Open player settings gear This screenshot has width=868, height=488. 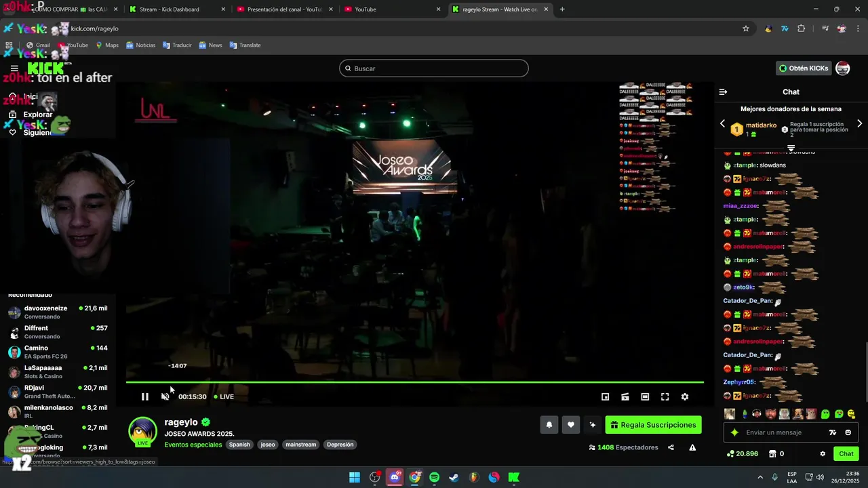[685, 396]
